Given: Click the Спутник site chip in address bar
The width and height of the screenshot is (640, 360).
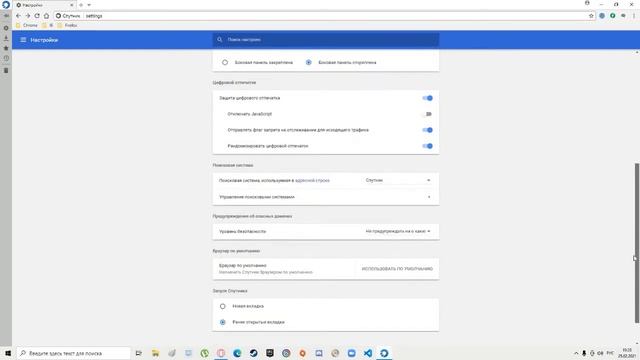Looking at the screenshot, I should (x=68, y=16).
